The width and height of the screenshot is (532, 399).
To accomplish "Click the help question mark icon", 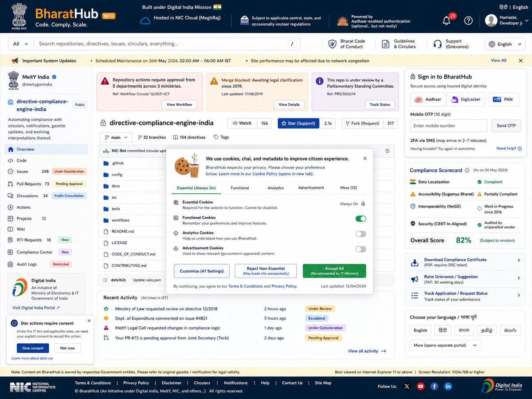I will coord(468,20).
